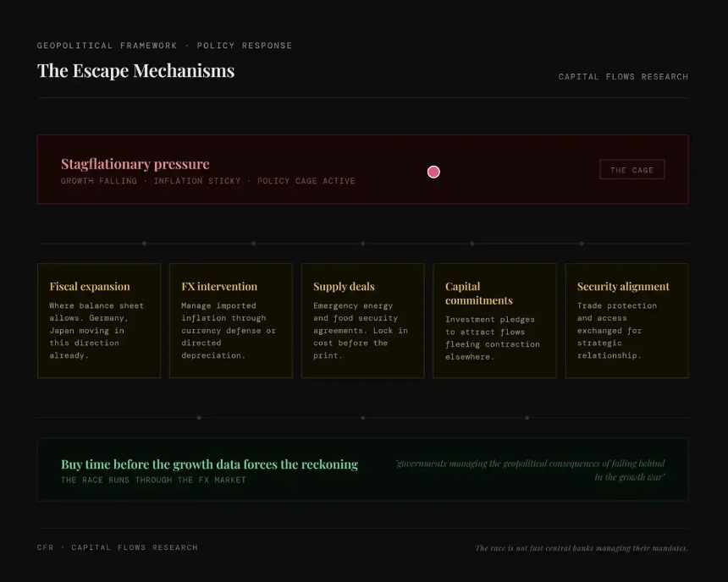Viewport: 728px width, 582px height.
Task: Select the FX intervention card title
Action: point(219,287)
